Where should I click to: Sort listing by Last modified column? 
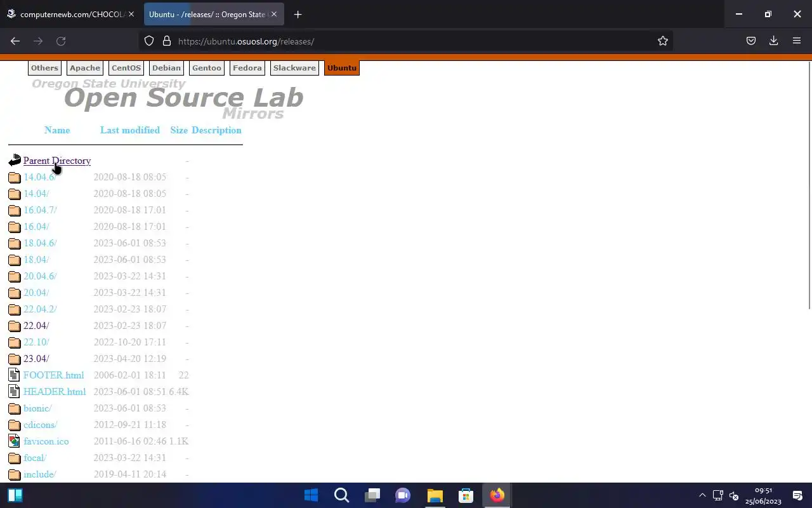[130, 130]
